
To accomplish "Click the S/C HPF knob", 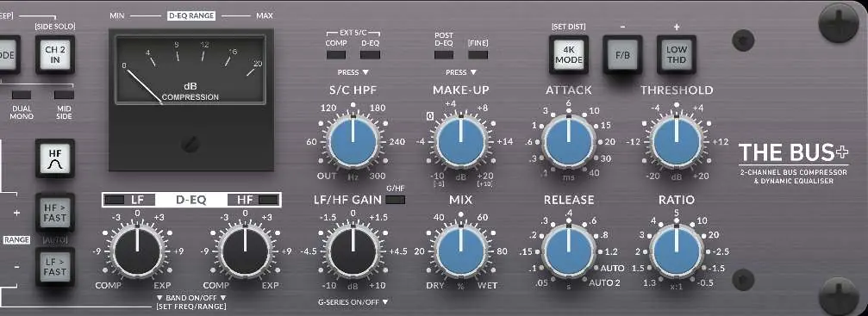I will pyautogui.click(x=353, y=142).
